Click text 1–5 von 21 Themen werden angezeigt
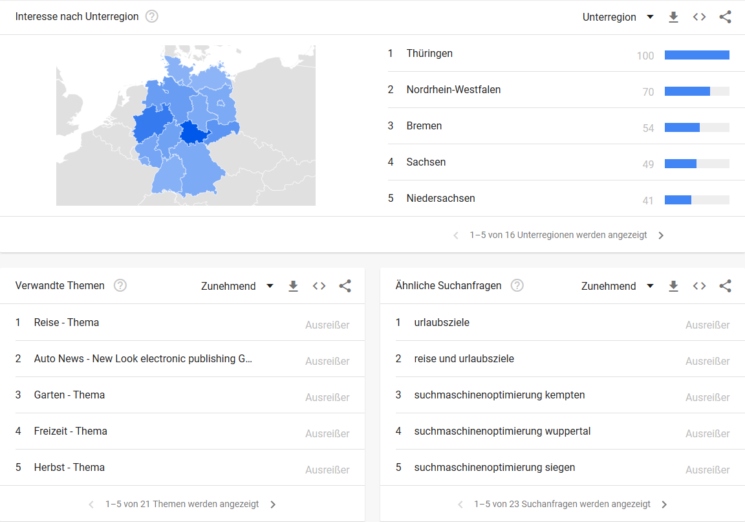Screen dimensions: 745x522 [182, 504]
